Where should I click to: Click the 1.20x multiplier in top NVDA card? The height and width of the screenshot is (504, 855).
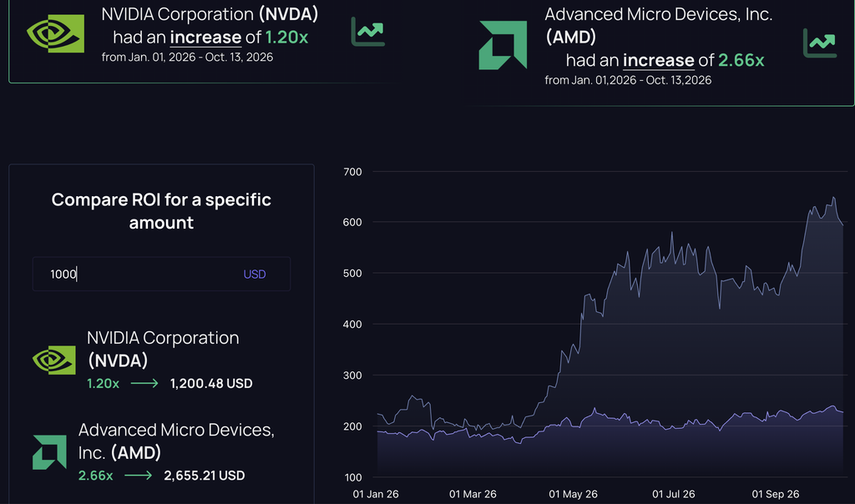click(287, 37)
